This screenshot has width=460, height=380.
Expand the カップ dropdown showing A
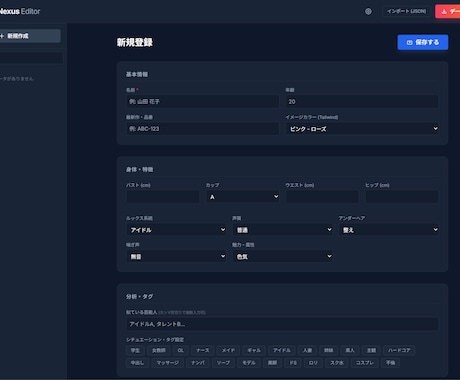pyautogui.click(x=243, y=197)
